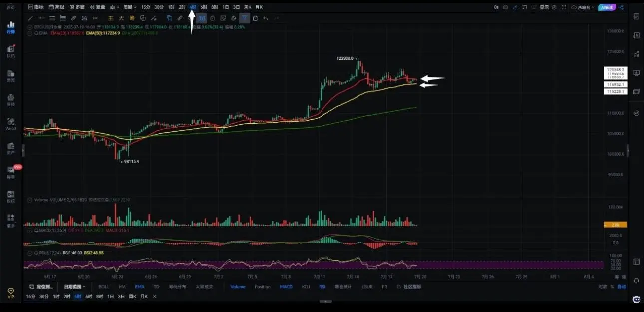Open the 指标 indicators button

coord(36,7)
